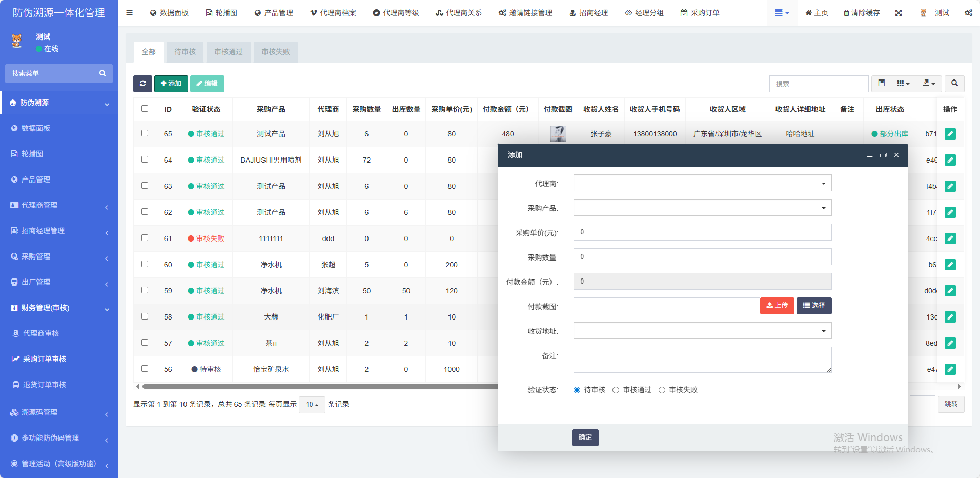Screen dimensions: 980x478
Task: Click the 采购数量 input field
Action: tap(702, 257)
